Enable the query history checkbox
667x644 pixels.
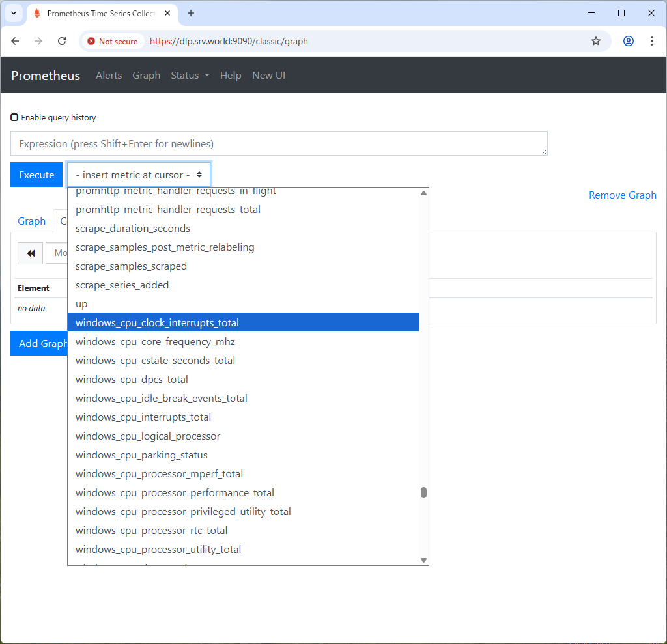(x=14, y=117)
